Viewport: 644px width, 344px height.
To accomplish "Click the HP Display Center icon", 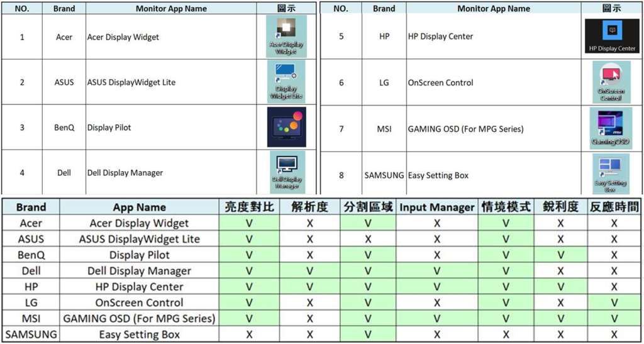I will pyautogui.click(x=612, y=36).
